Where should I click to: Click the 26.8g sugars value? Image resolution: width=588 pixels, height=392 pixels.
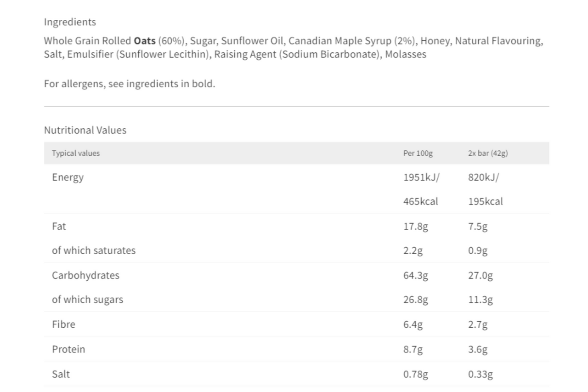[x=416, y=300]
